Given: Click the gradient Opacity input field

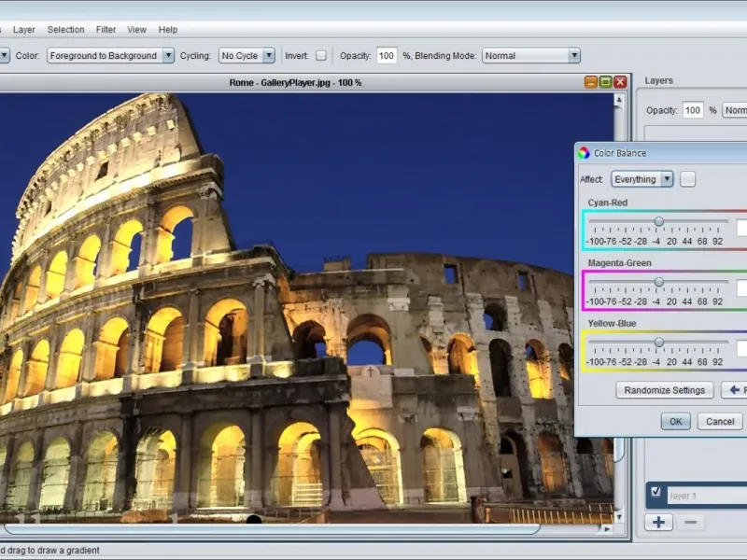Looking at the screenshot, I should [x=387, y=56].
